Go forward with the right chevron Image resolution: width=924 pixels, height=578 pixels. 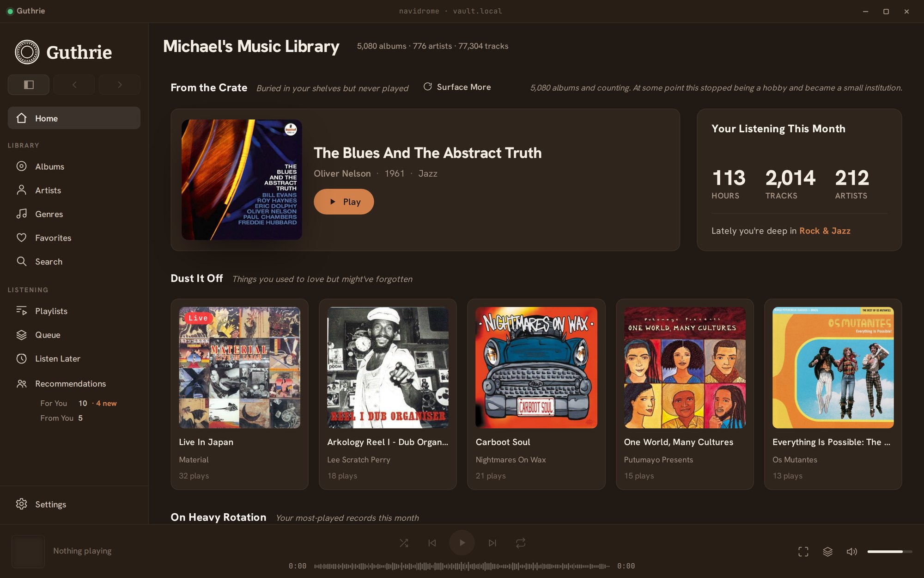pos(120,85)
